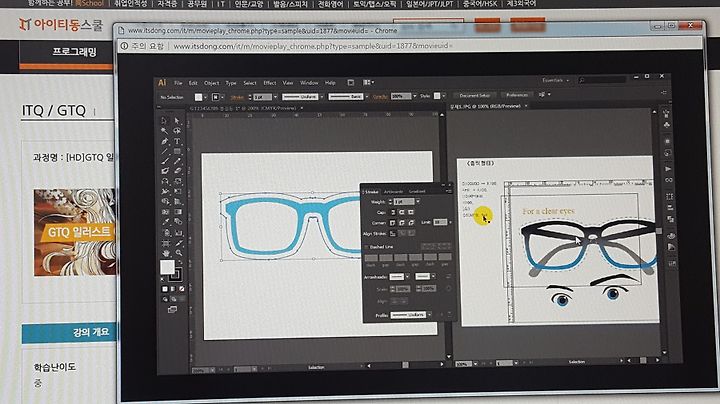Viewport: 720px width, 404px height.
Task: Select the Rectangle tool
Action: point(177,151)
